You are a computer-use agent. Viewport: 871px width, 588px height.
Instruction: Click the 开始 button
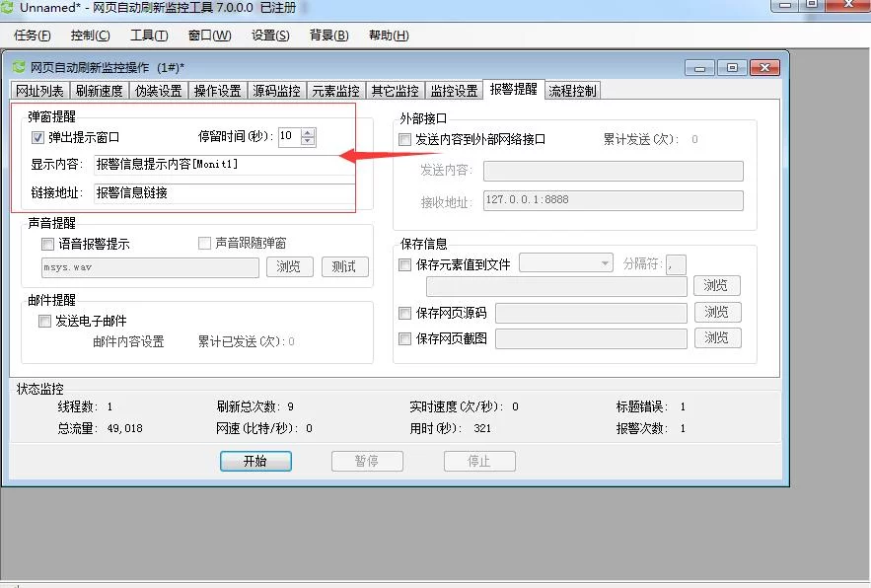tap(255, 462)
